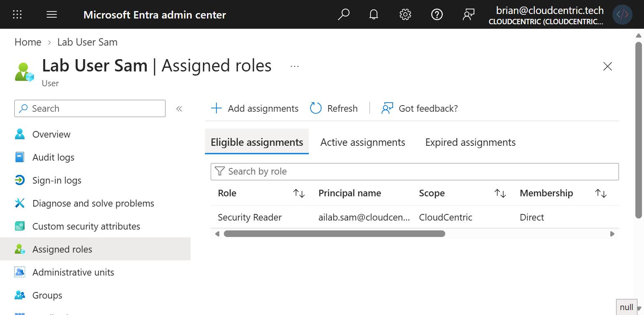Click the ailab.sam principal name cell
644x315 pixels.
point(364,217)
